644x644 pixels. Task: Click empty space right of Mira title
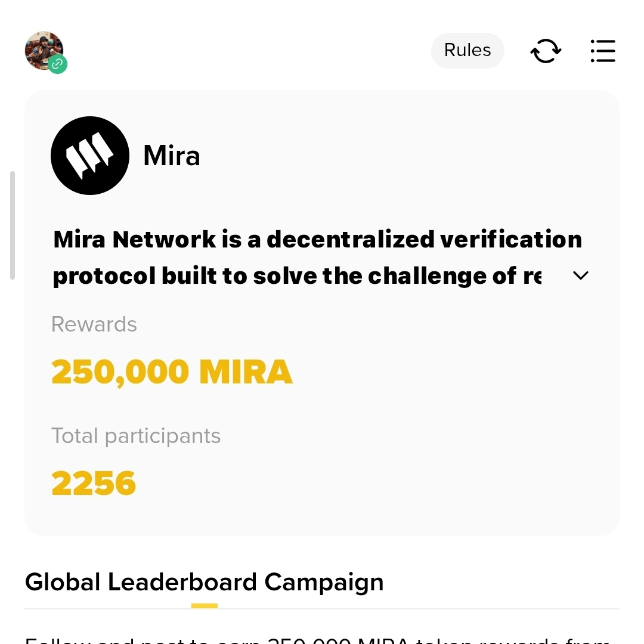click(405, 156)
